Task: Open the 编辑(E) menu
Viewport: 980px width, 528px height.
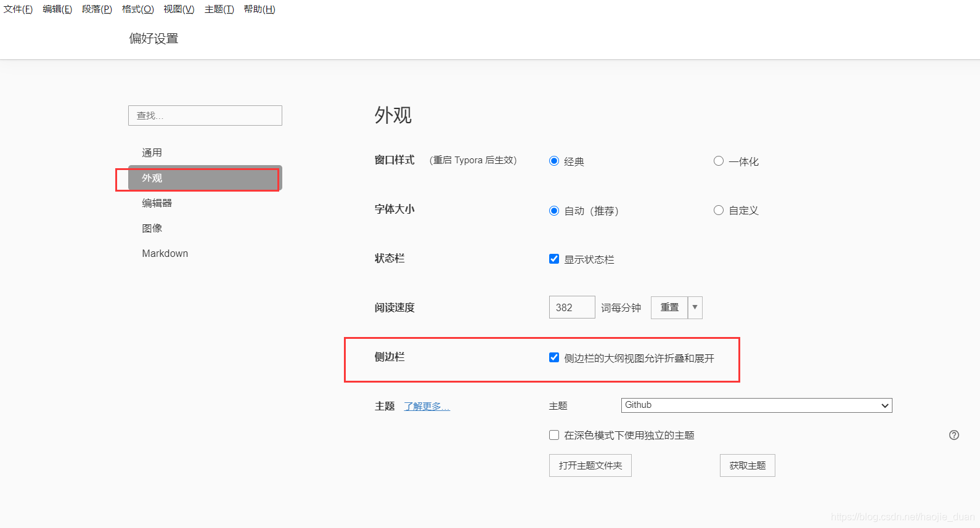Action: click(57, 9)
